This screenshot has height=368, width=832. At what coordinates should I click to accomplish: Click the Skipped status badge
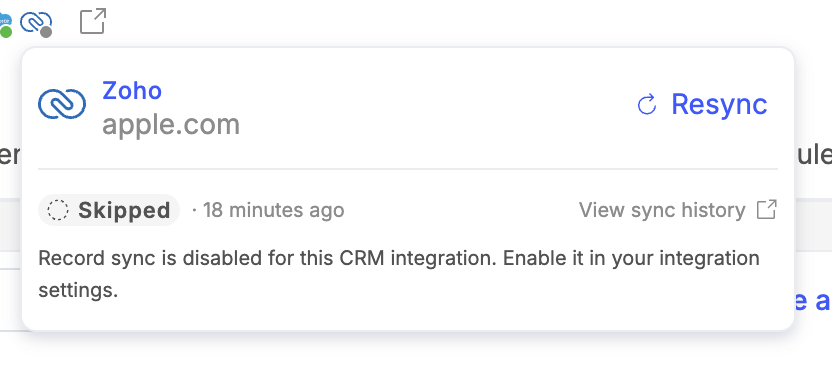click(109, 210)
